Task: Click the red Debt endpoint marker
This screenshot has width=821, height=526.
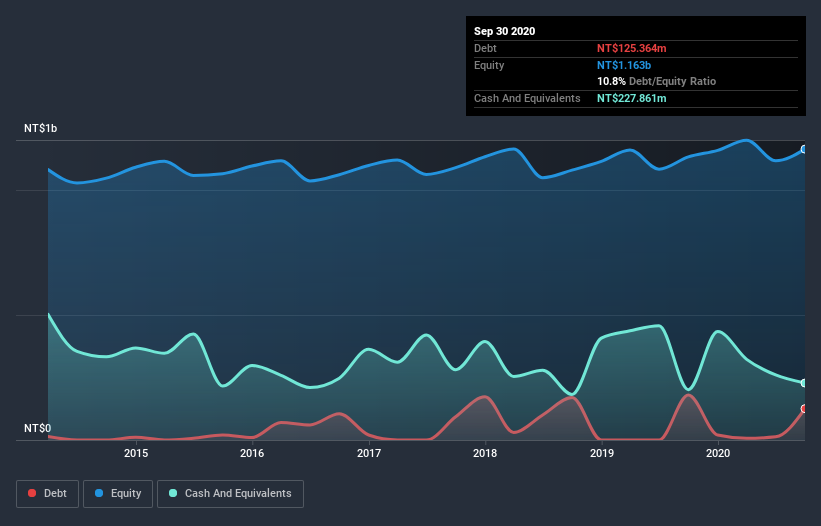Action: coord(804,409)
